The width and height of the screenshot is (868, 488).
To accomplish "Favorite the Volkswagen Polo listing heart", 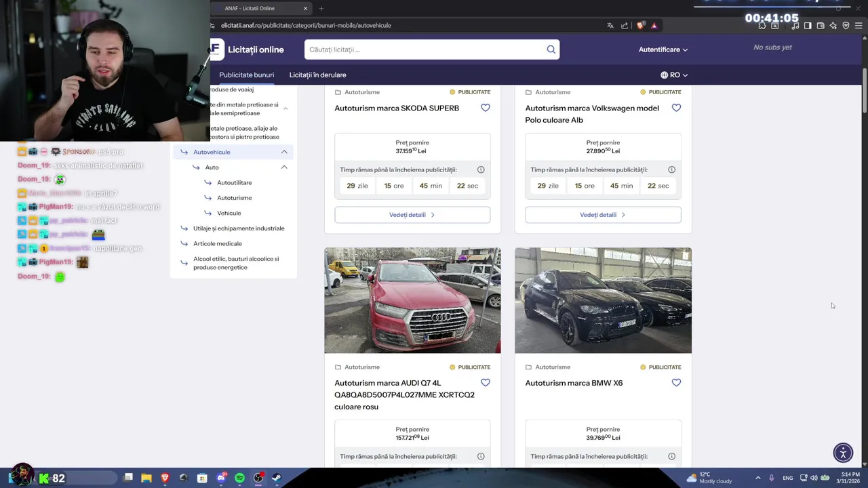I will tap(676, 108).
